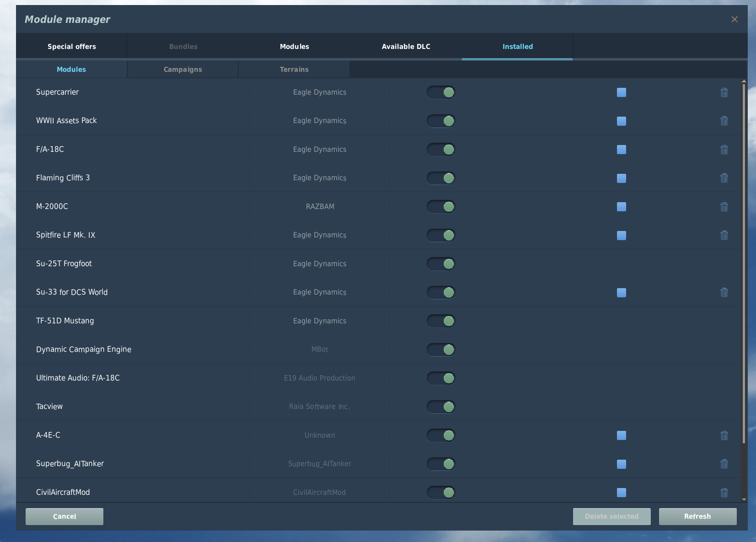This screenshot has width=756, height=542.
Task: Click the RAZBAM developer label
Action: [320, 207]
